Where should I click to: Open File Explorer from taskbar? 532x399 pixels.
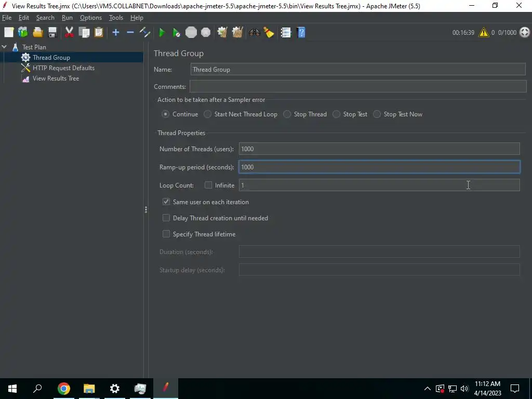click(x=89, y=389)
